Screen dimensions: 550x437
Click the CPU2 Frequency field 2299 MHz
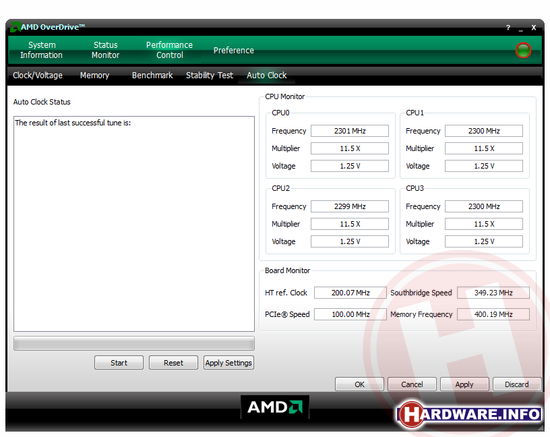coord(350,207)
